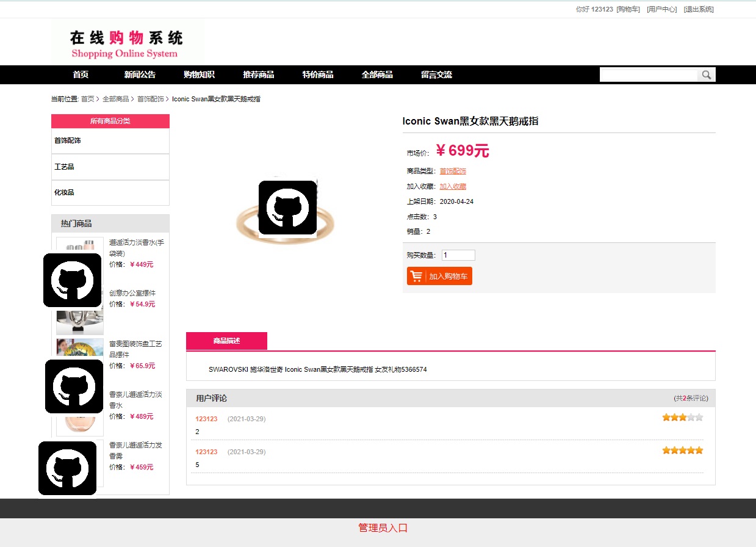Open the 新闻公告 menu item
The width and height of the screenshot is (756, 547).
pos(140,74)
